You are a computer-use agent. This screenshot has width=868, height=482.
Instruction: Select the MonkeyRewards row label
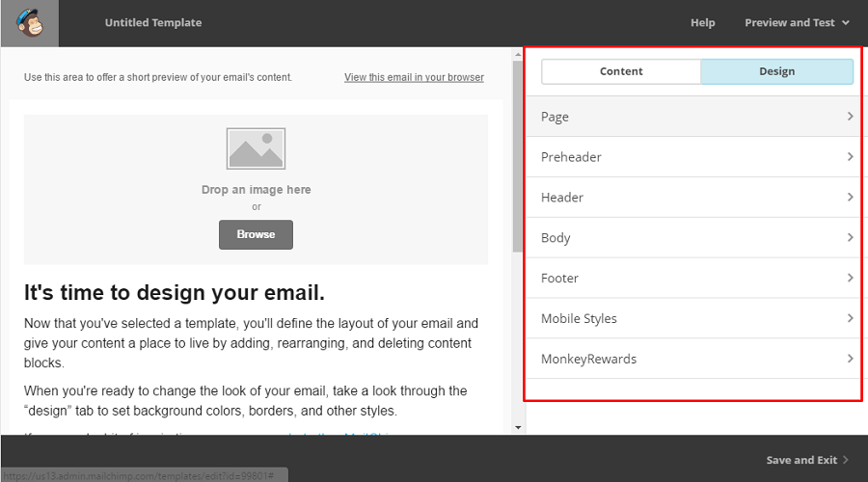588,360
